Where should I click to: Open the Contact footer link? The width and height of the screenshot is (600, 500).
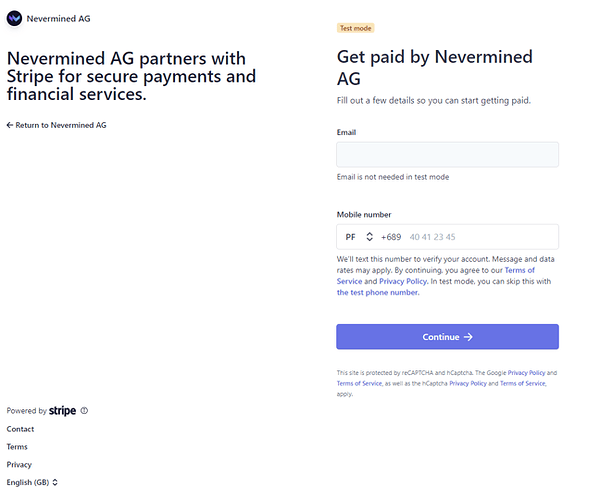20,429
